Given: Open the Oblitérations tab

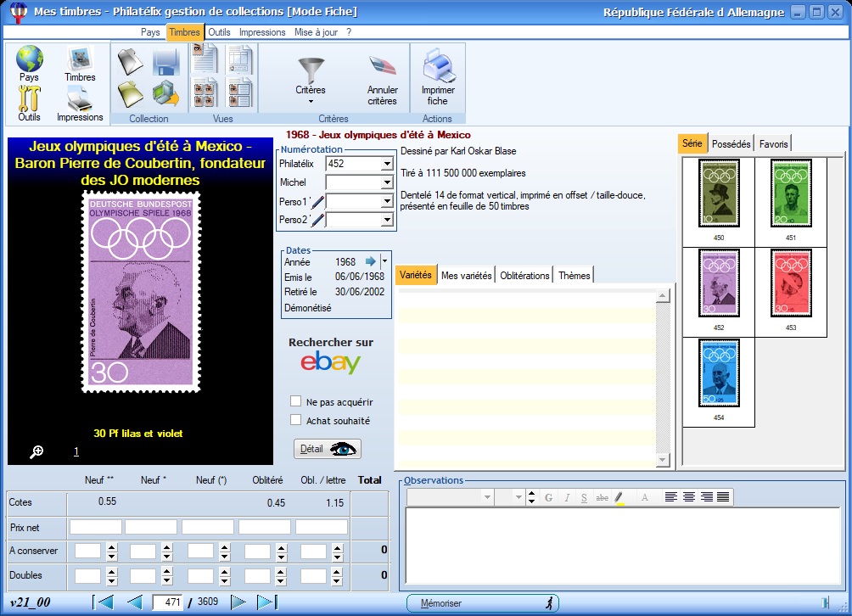Looking at the screenshot, I should (x=524, y=276).
